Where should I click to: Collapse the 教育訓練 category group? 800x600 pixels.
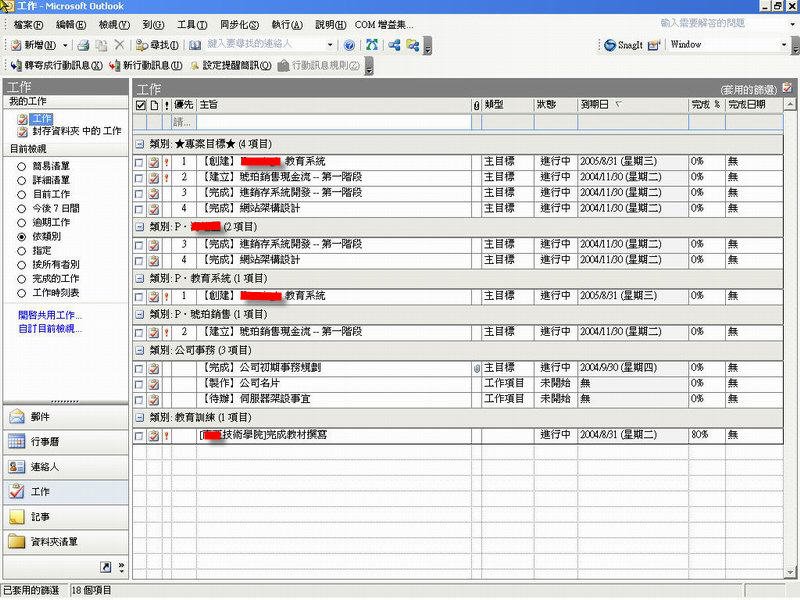tap(139, 417)
